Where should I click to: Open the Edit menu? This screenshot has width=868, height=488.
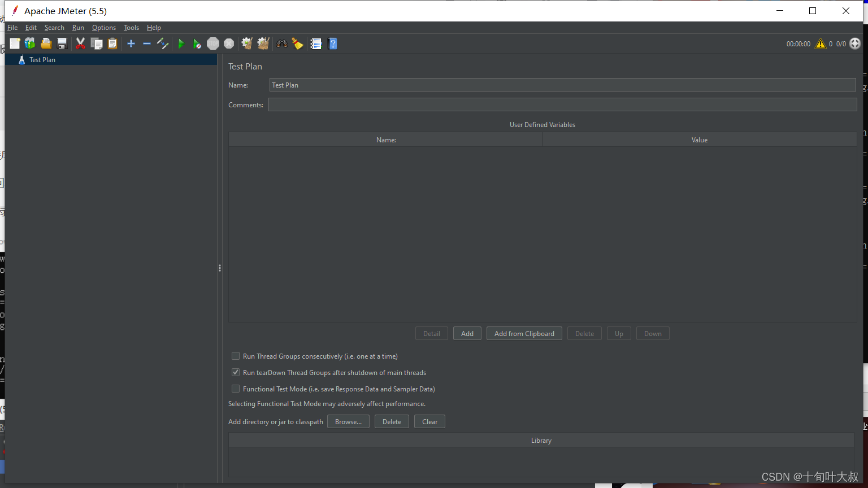coord(31,27)
